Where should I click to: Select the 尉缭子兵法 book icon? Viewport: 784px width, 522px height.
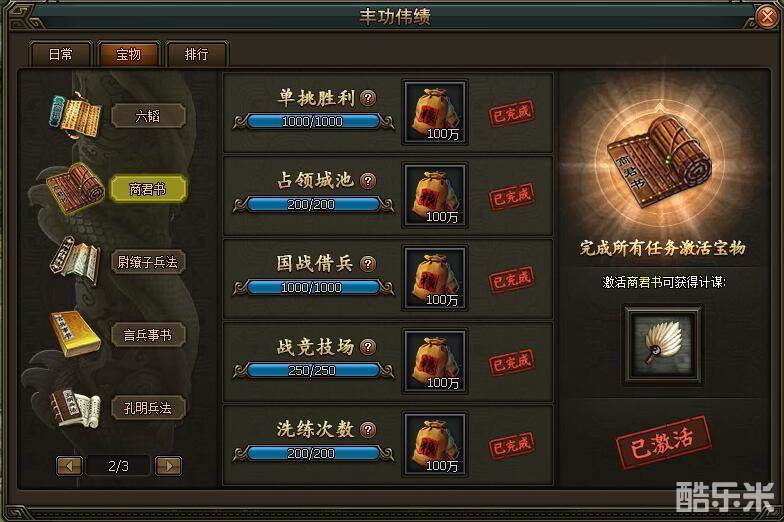[75, 261]
